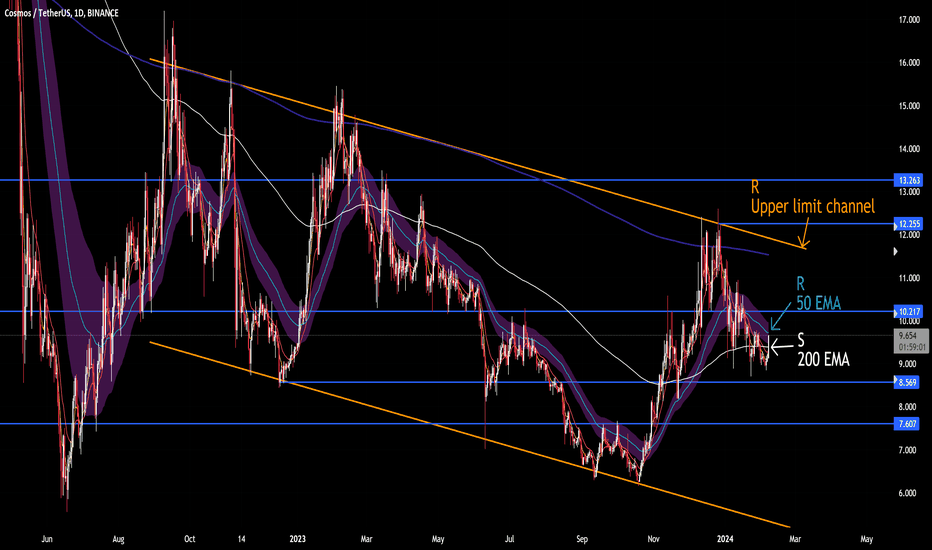This screenshot has width=932, height=550.
Task: Select the 7.607 blue price label
Action: point(908,424)
